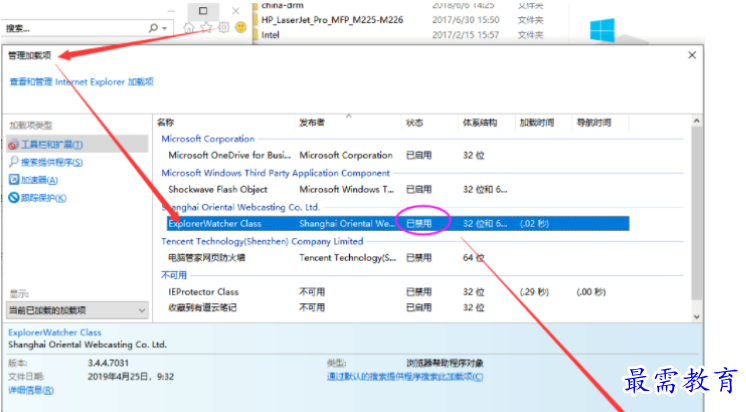Open the search dropdown arrow
The width and height of the screenshot is (746, 412).
tap(165, 29)
